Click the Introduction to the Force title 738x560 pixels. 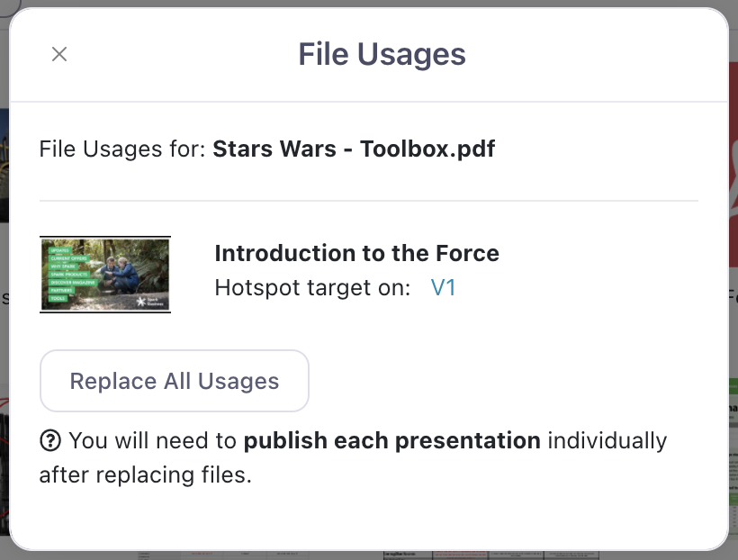(356, 253)
